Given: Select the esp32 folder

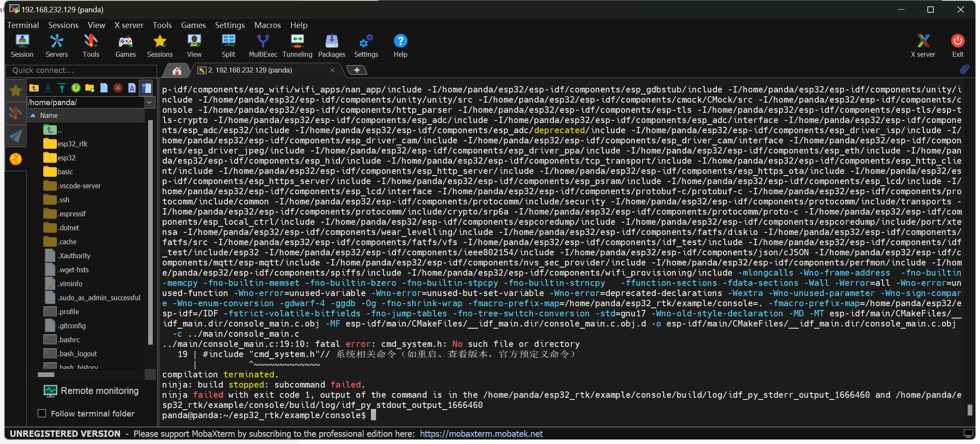Looking at the screenshot, I should (60, 158).
